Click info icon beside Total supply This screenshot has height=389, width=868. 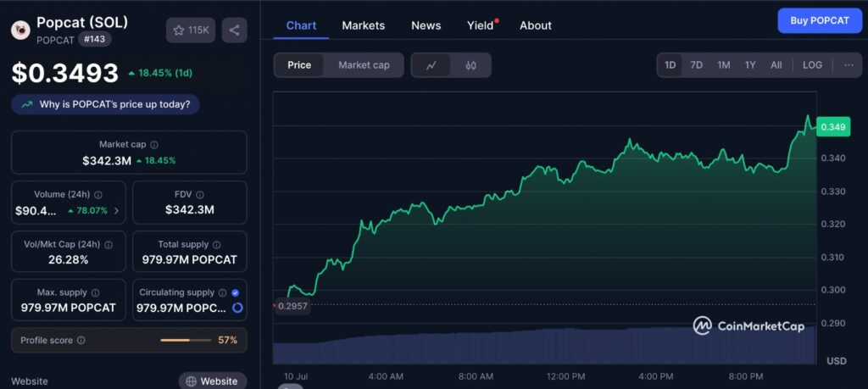[x=216, y=245]
